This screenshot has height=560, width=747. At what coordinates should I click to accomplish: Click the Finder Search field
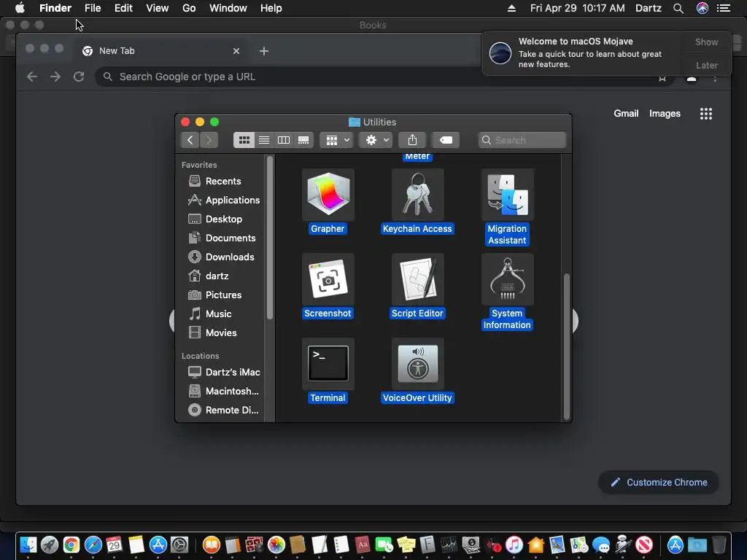[522, 140]
